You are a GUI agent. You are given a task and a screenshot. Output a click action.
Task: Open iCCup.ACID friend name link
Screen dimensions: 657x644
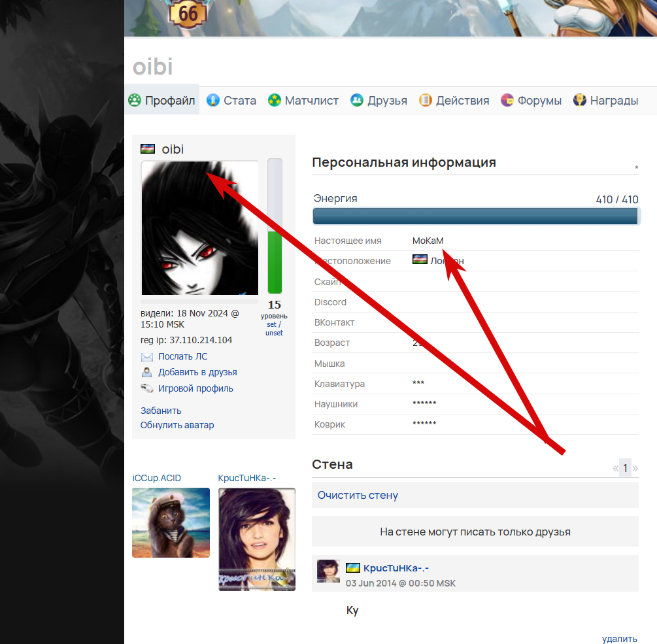[x=157, y=478]
